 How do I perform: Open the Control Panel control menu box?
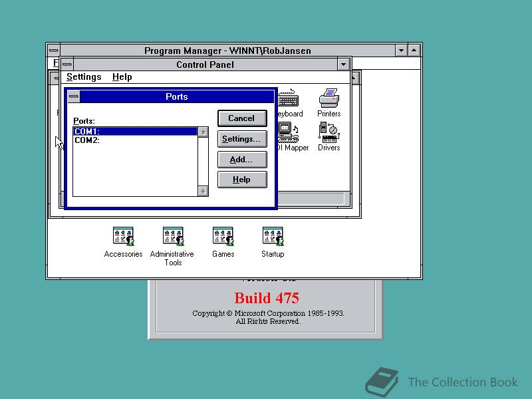67,65
